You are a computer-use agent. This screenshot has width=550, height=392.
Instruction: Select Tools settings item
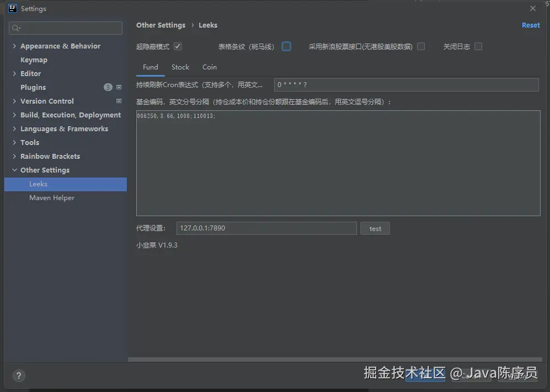pyautogui.click(x=30, y=142)
